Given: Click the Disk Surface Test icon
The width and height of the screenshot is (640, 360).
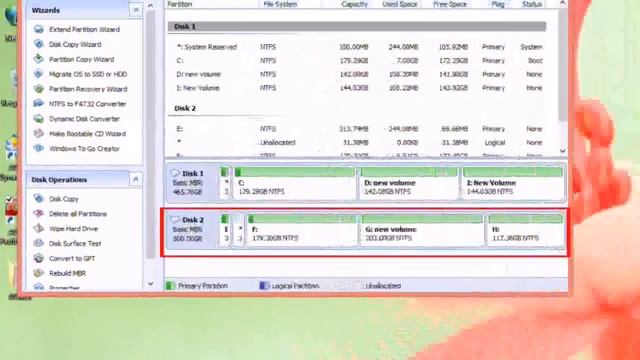Looking at the screenshot, I should (39, 243).
